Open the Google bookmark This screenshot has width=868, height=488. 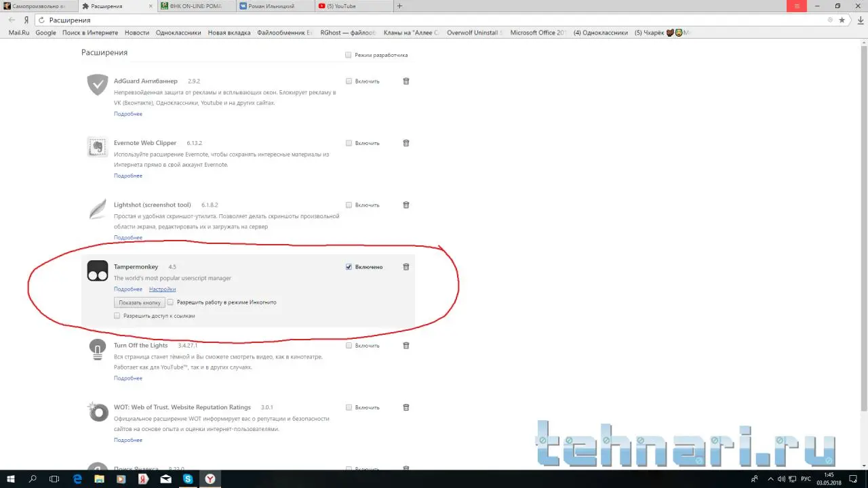pyautogui.click(x=46, y=33)
